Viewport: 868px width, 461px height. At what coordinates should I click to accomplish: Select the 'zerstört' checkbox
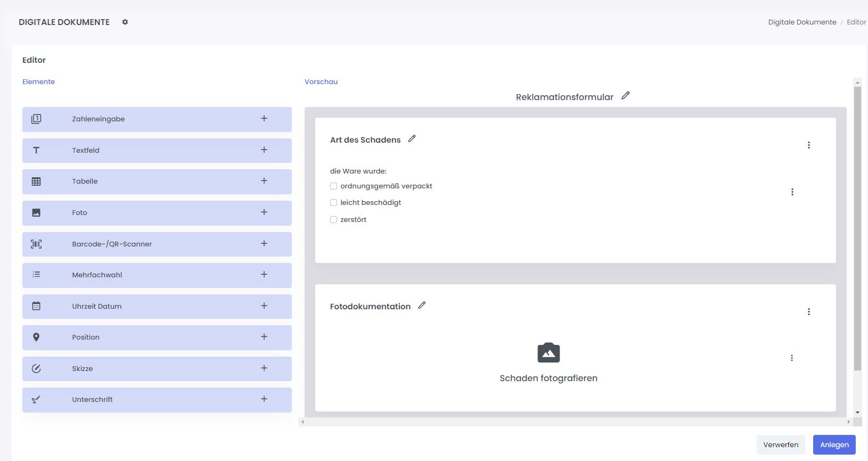(334, 220)
